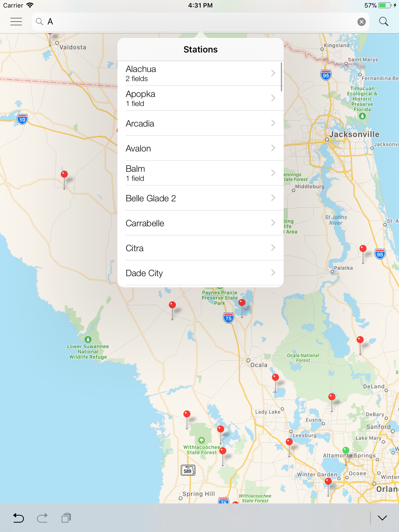Tap the Ocala city label on map
Viewport: 399px width, 532px height.
(x=259, y=365)
